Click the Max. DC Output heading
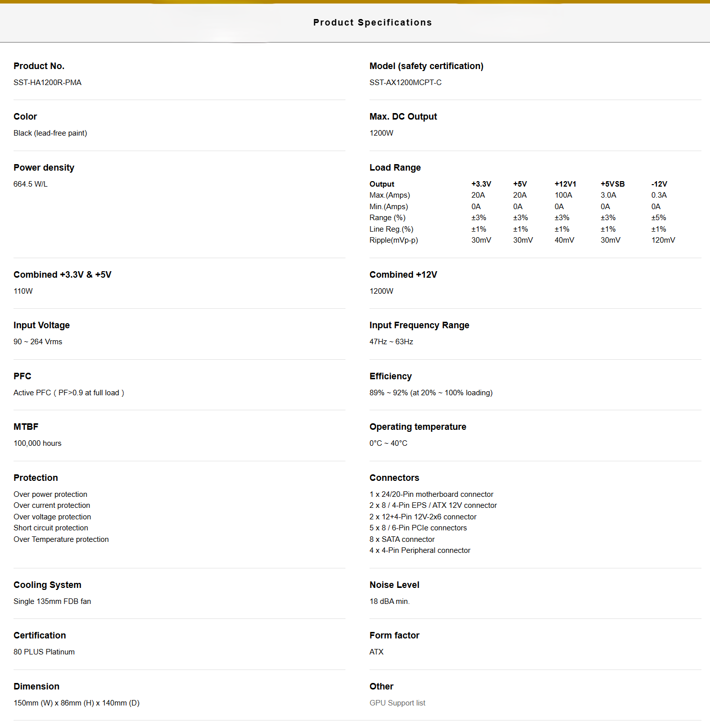Screen dimensions: 710x728 pos(403,117)
